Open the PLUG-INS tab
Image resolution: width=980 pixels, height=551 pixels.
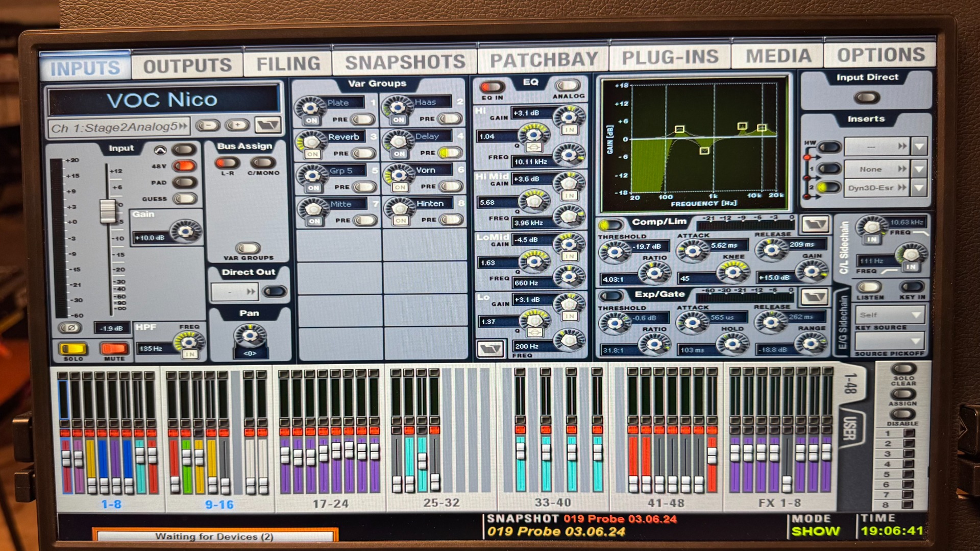click(x=670, y=57)
